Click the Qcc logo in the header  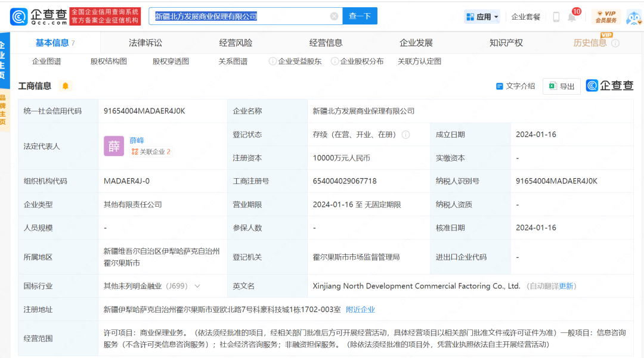click(38, 16)
